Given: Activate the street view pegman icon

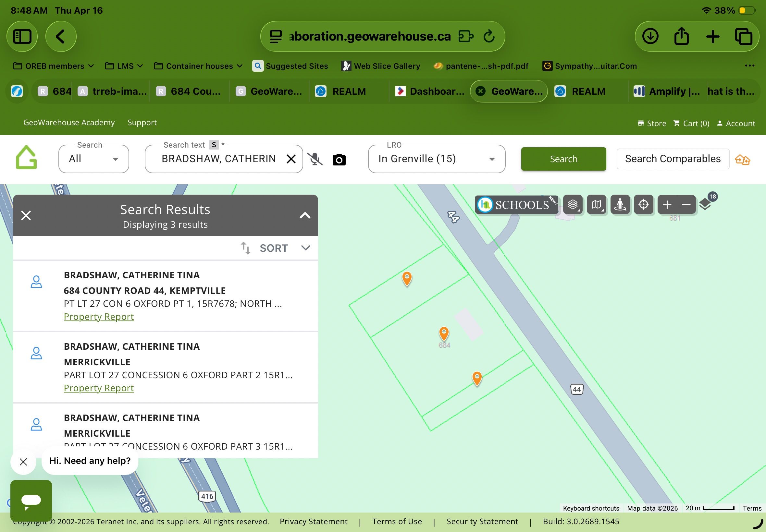Looking at the screenshot, I should pos(620,204).
